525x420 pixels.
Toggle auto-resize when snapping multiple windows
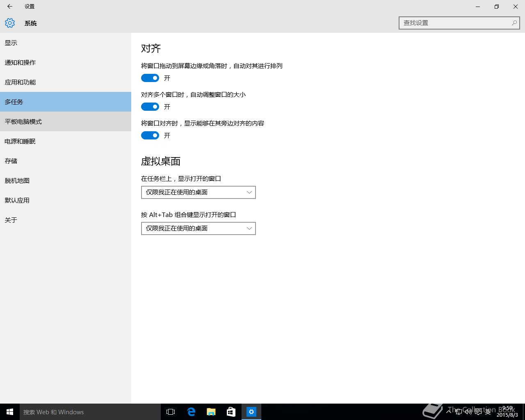tap(150, 107)
